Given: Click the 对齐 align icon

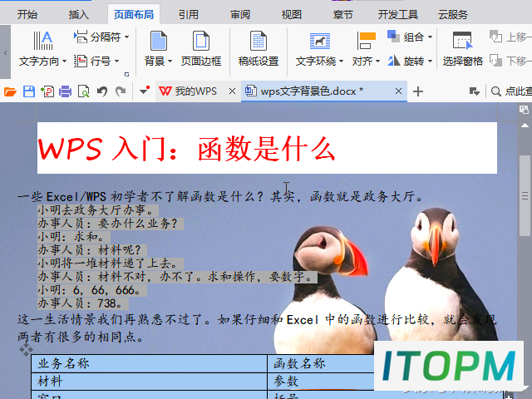Looking at the screenshot, I should pos(366,41).
